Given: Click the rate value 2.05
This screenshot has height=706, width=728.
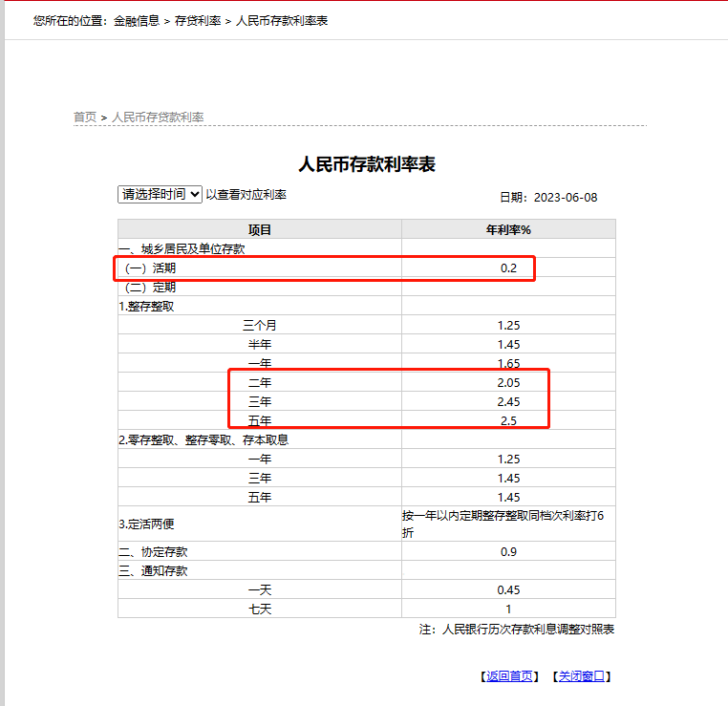Looking at the screenshot, I should (508, 382).
